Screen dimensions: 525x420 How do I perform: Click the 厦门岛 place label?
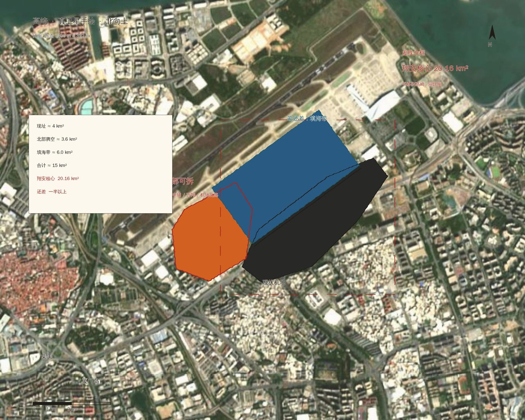point(91,381)
